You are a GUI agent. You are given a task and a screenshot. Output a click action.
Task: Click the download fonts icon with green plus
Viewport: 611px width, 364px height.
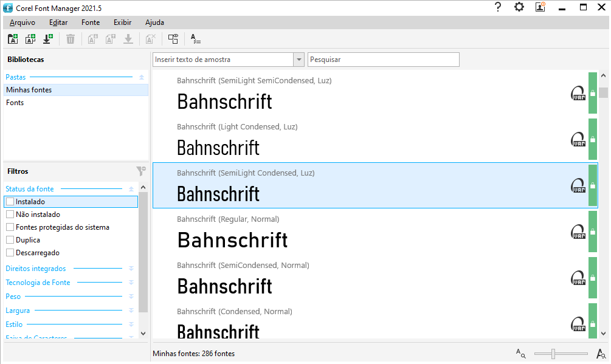pos(48,39)
